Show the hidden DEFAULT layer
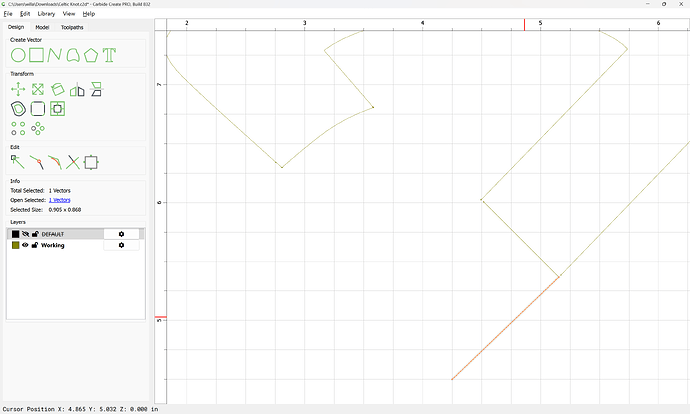690x414 pixels. pos(25,234)
